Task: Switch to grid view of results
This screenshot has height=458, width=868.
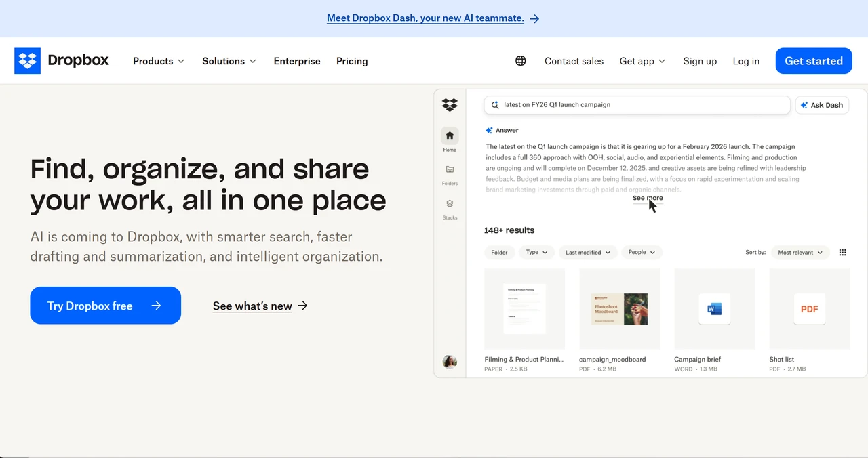Action: 842,252
